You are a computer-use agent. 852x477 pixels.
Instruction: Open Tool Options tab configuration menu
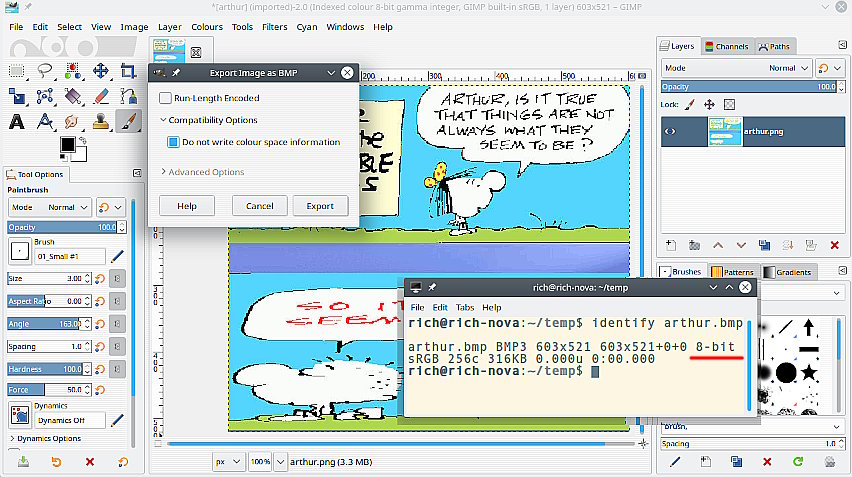[x=137, y=173]
